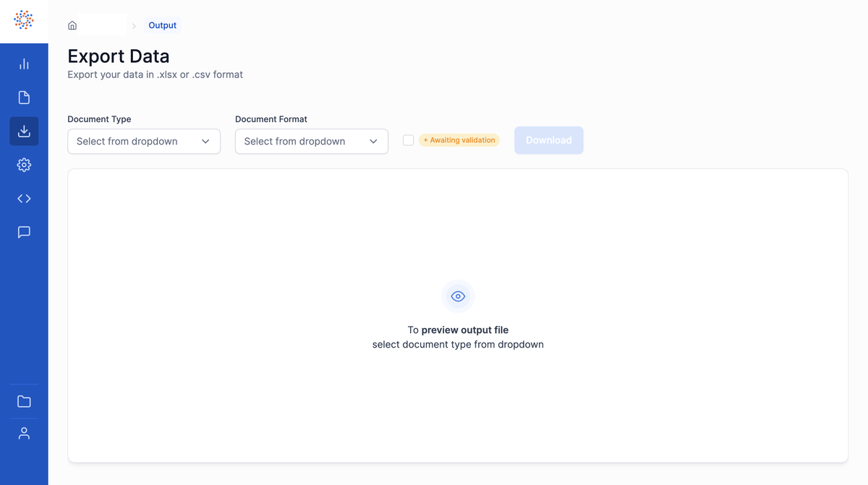The height and width of the screenshot is (485, 868).
Task: Click the app logo in the sidebar
Action: coord(24,20)
